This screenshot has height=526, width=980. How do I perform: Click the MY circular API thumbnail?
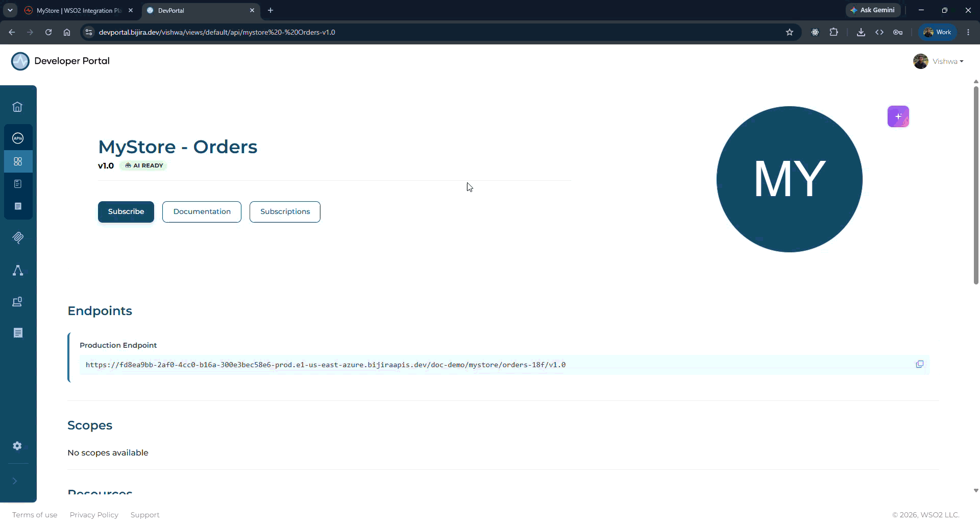pos(790,179)
